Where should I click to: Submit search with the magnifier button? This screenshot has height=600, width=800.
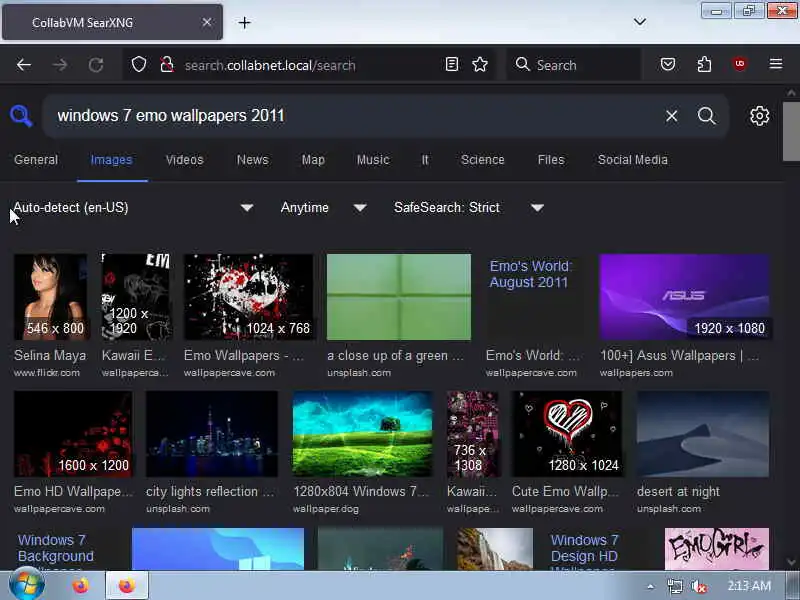707,116
